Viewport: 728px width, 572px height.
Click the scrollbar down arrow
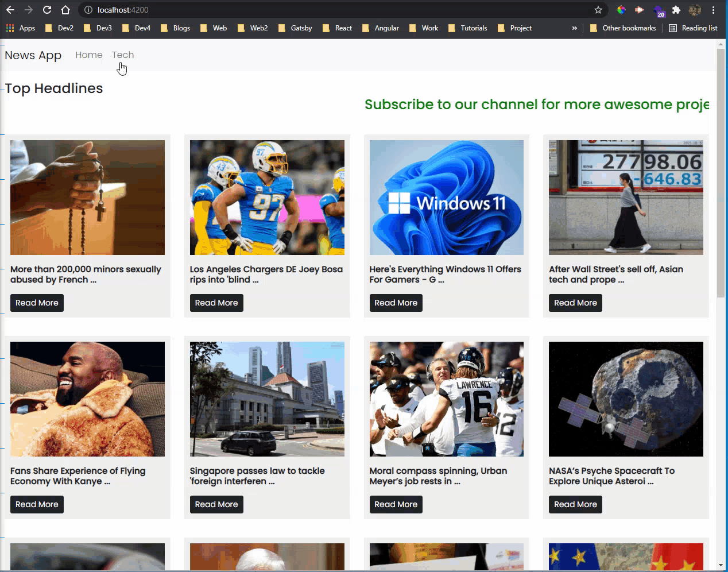pyautogui.click(x=721, y=566)
